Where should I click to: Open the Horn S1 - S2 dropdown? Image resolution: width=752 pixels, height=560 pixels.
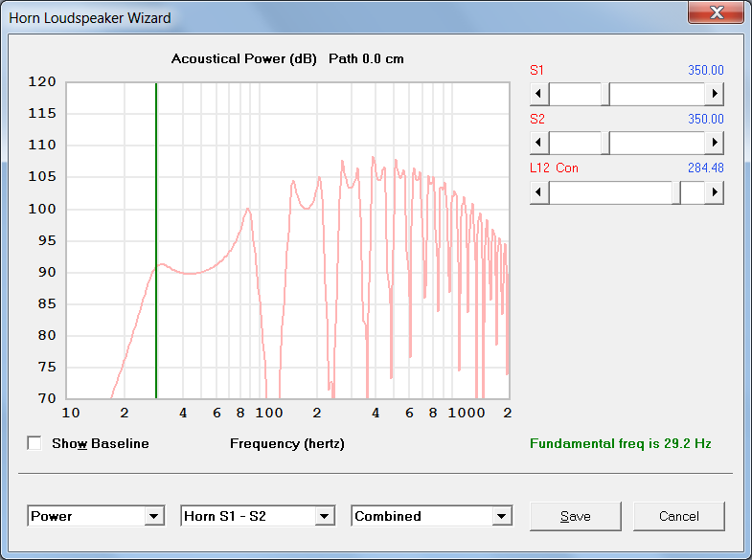[258, 516]
